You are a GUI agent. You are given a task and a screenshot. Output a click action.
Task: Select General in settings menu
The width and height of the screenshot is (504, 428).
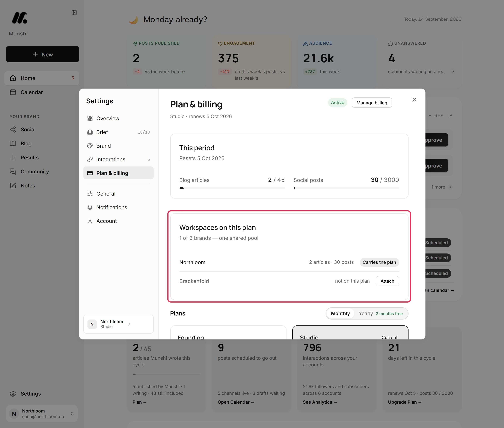(x=119, y=194)
